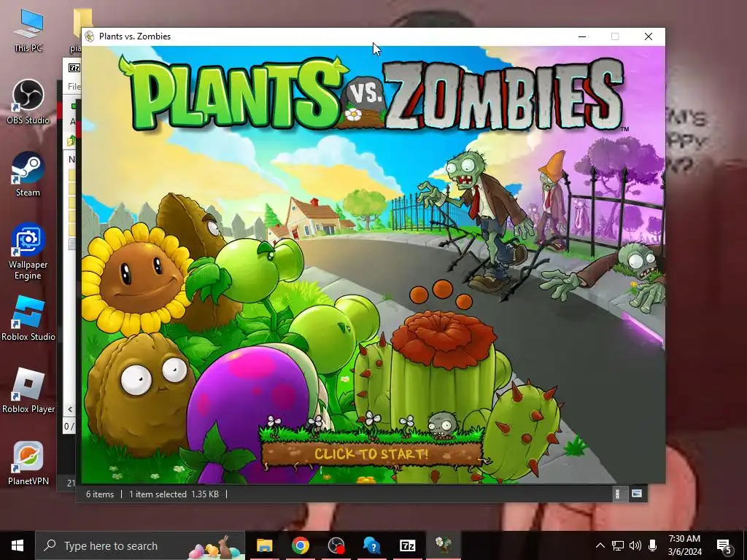
Task: Open Google Chrome from the taskbar
Action: 300,545
